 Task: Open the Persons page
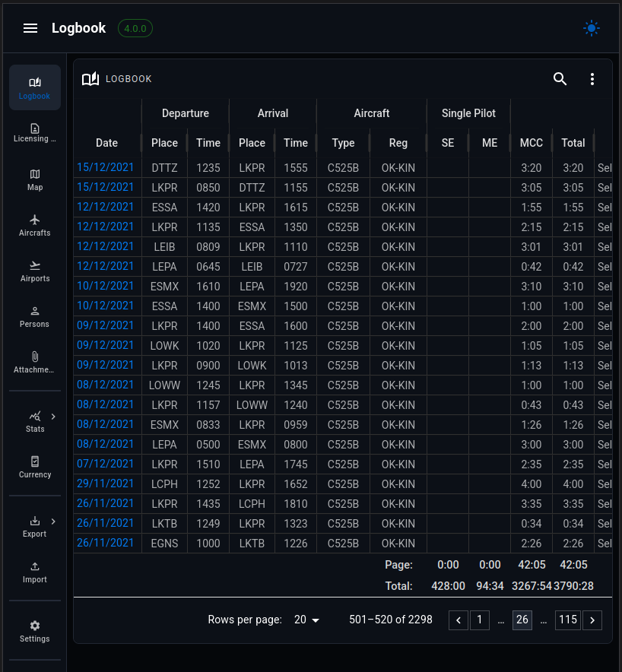(35, 317)
